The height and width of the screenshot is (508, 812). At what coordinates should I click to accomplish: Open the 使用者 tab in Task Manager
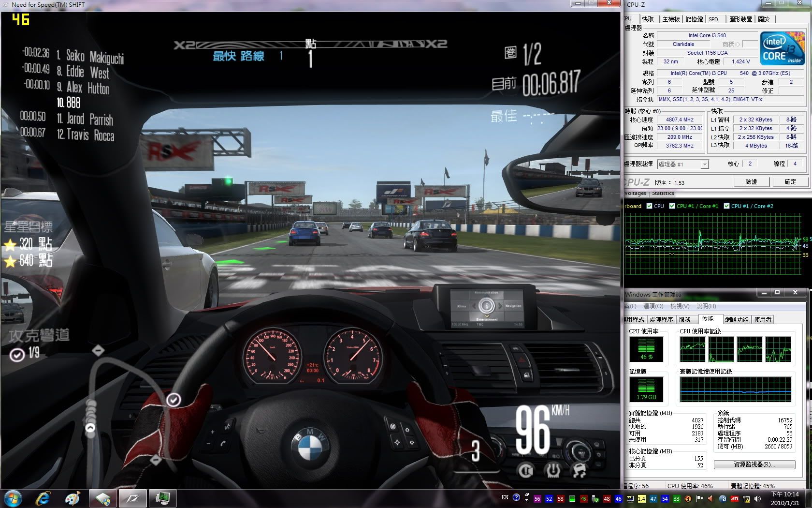point(763,319)
